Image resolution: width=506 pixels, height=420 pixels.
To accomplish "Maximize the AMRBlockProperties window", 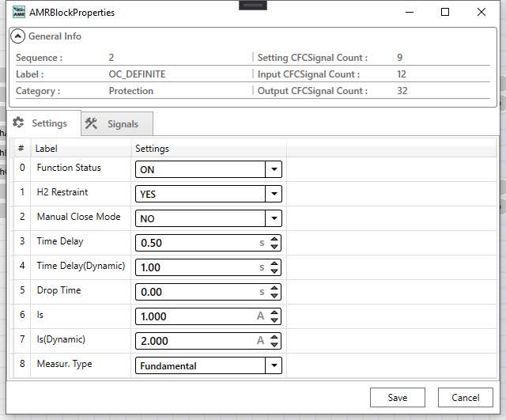I will coord(445,13).
